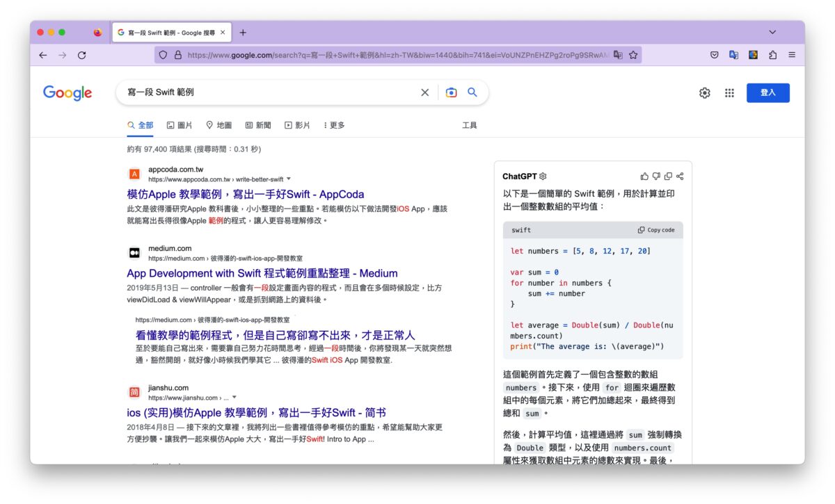Select the 全部 search tab
This screenshot has height=504, width=835.
point(141,125)
